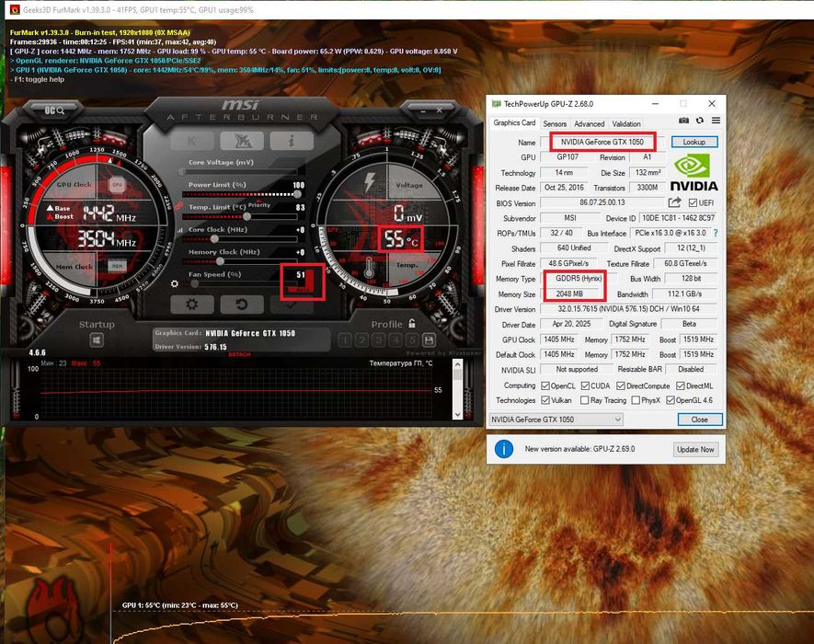Select Afterburner profile slot 2

tap(361, 340)
